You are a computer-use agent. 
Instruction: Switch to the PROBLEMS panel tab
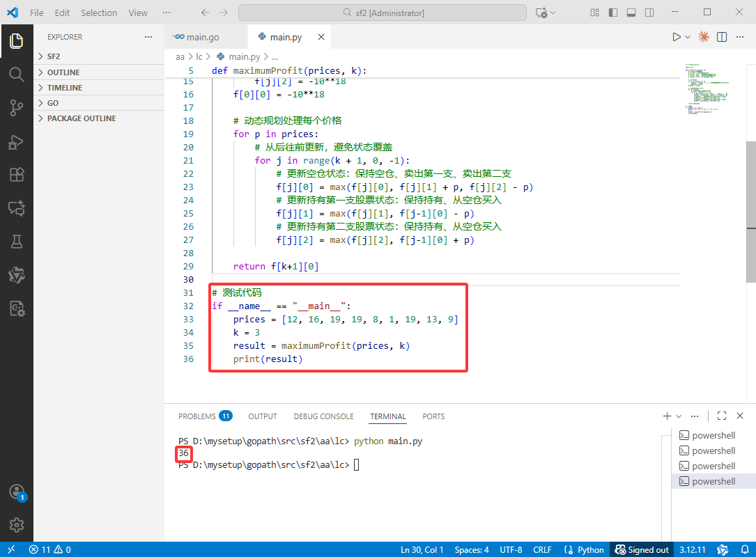coord(205,416)
